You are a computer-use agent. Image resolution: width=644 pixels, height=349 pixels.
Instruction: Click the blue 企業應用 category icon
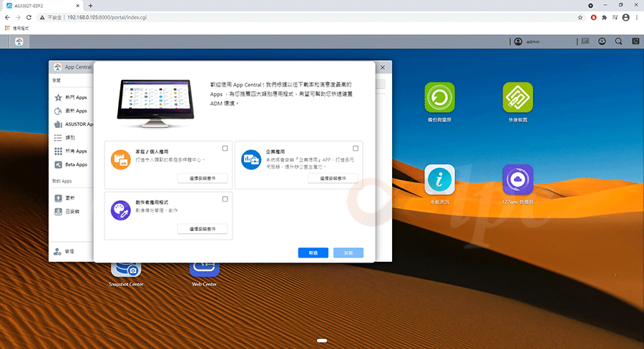point(251,159)
